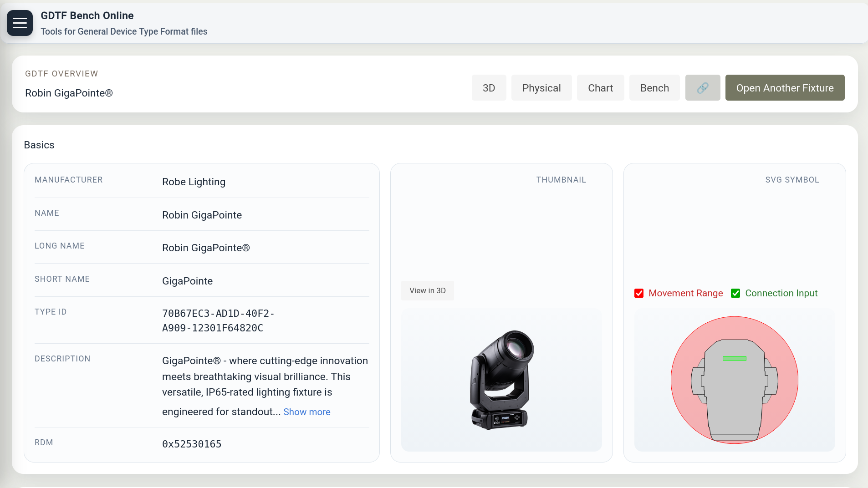Open the hamburger navigation menu
The height and width of the screenshot is (488, 868).
[20, 23]
